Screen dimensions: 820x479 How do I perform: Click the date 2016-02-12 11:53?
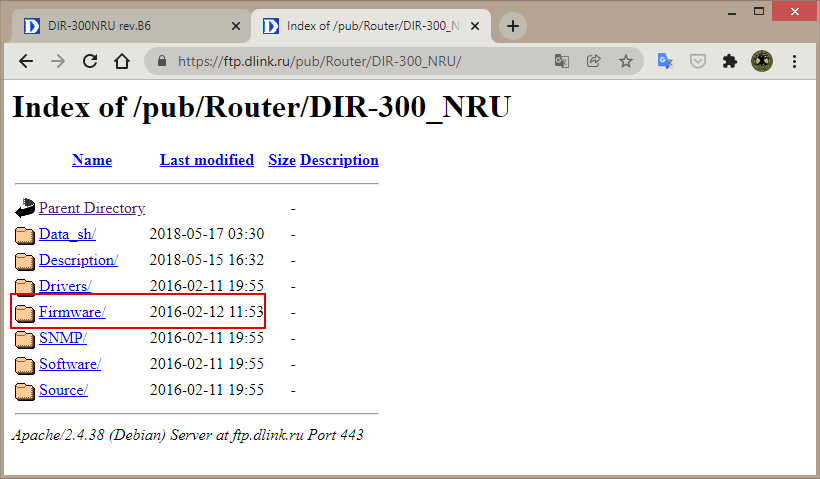click(x=207, y=312)
